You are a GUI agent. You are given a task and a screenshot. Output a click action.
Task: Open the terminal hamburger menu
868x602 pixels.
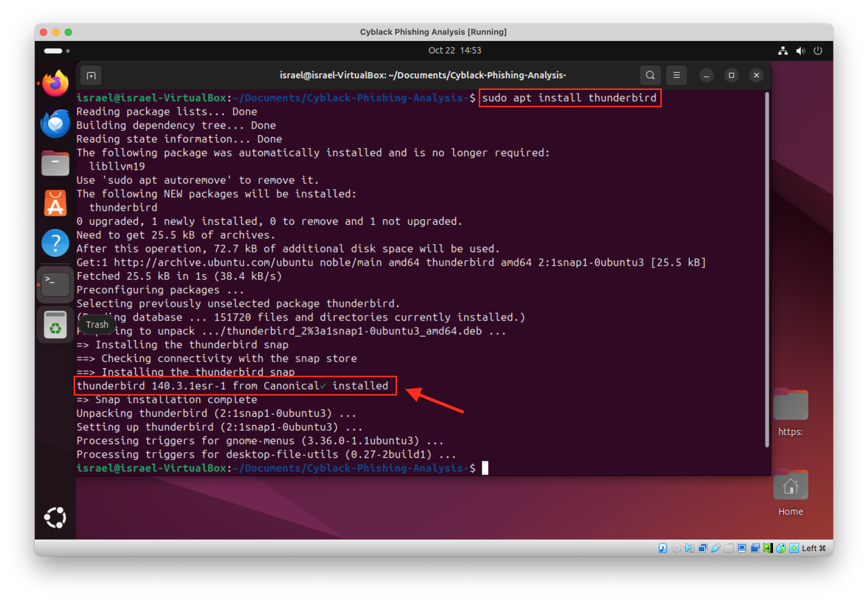point(676,75)
